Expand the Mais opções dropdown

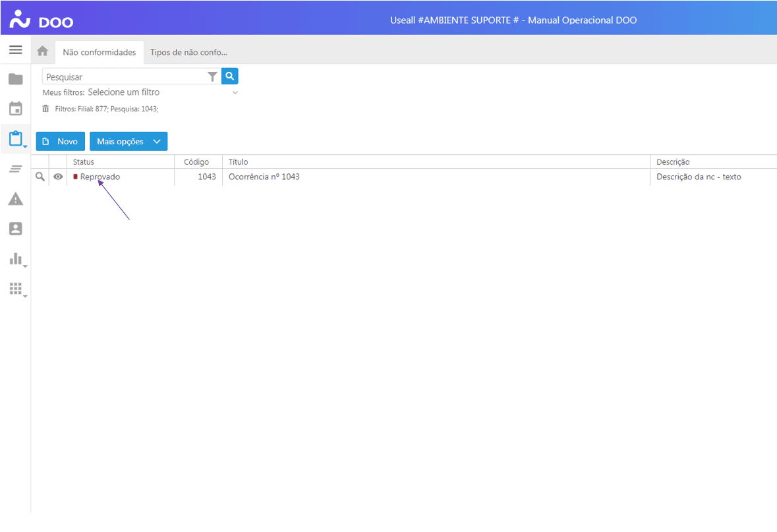tap(129, 141)
